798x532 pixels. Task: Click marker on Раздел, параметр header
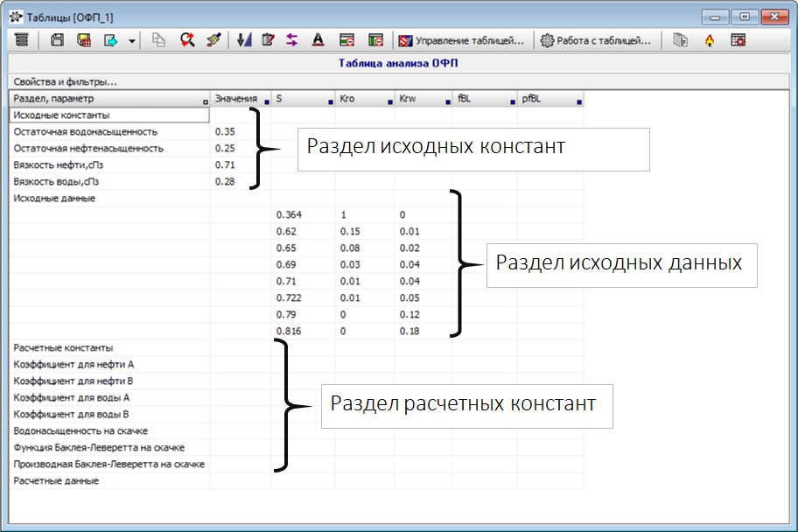205,102
